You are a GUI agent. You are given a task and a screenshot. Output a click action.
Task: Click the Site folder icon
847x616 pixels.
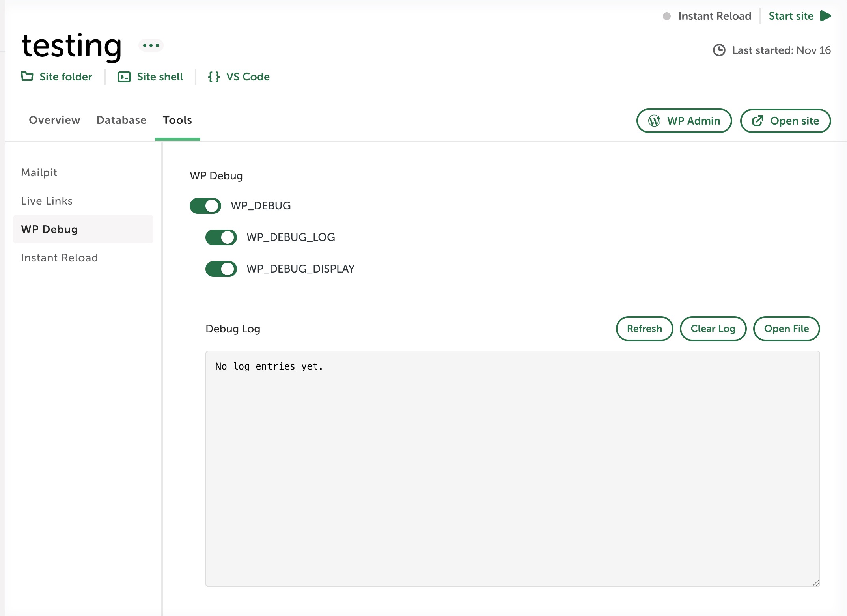coord(27,76)
